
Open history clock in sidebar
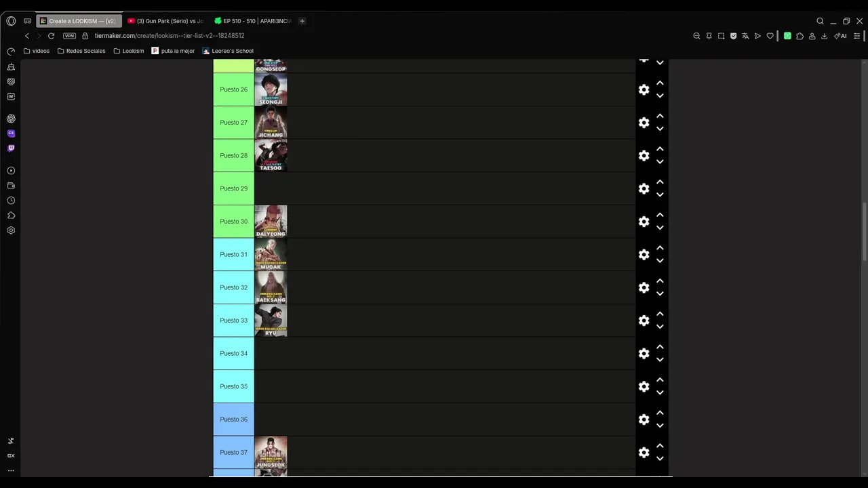click(x=11, y=201)
